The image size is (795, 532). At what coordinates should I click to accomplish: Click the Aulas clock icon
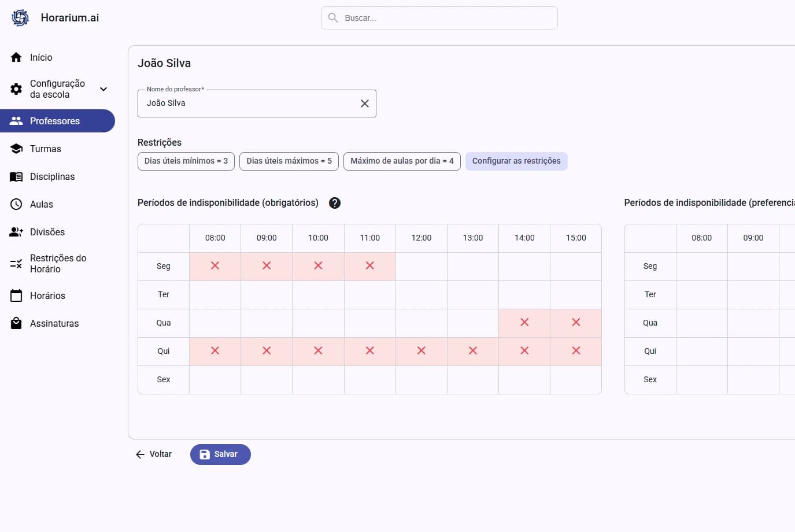click(16, 204)
